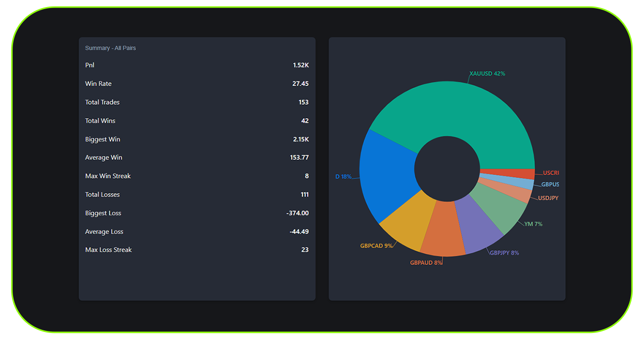
Task: Open the Summary - All Pairs panel title
Action: click(x=110, y=48)
